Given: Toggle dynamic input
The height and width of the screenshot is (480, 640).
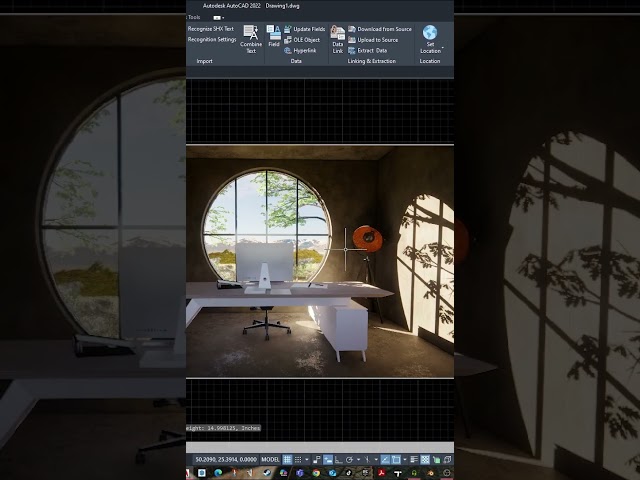Looking at the screenshot, I should (x=328, y=460).
